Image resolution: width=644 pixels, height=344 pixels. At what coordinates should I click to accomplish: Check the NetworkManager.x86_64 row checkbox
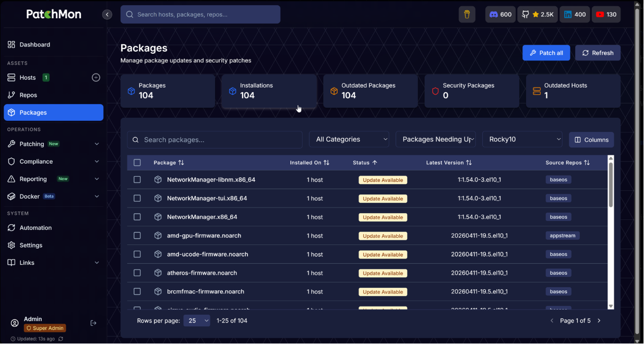click(x=137, y=217)
